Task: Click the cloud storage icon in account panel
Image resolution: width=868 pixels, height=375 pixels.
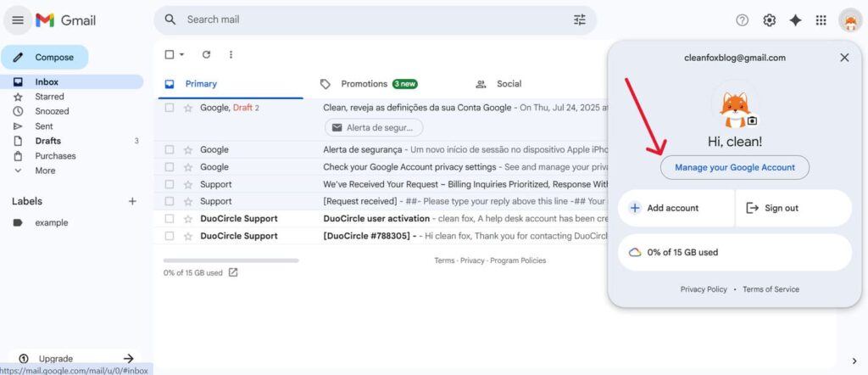Action: 635,253
